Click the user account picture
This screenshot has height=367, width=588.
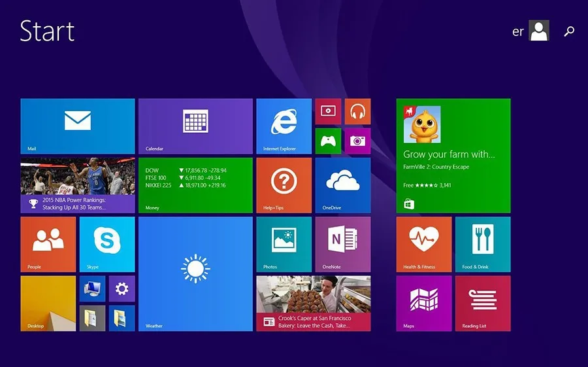point(539,31)
